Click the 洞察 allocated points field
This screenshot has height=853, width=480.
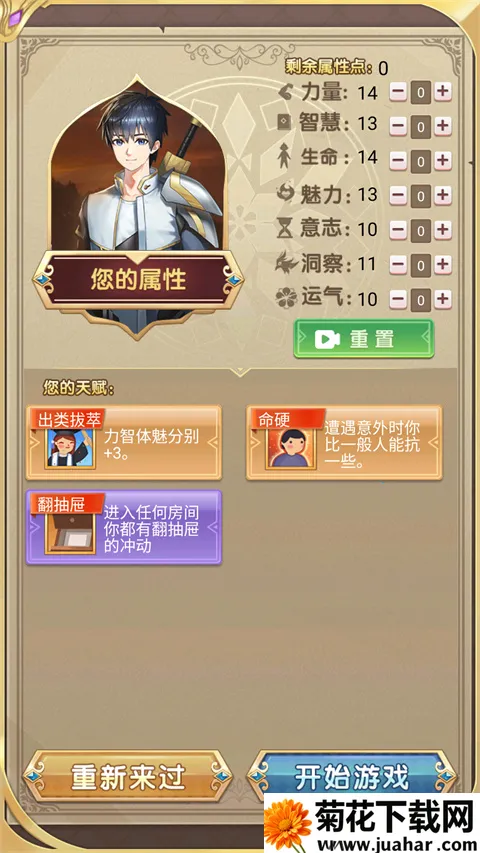coord(421,265)
